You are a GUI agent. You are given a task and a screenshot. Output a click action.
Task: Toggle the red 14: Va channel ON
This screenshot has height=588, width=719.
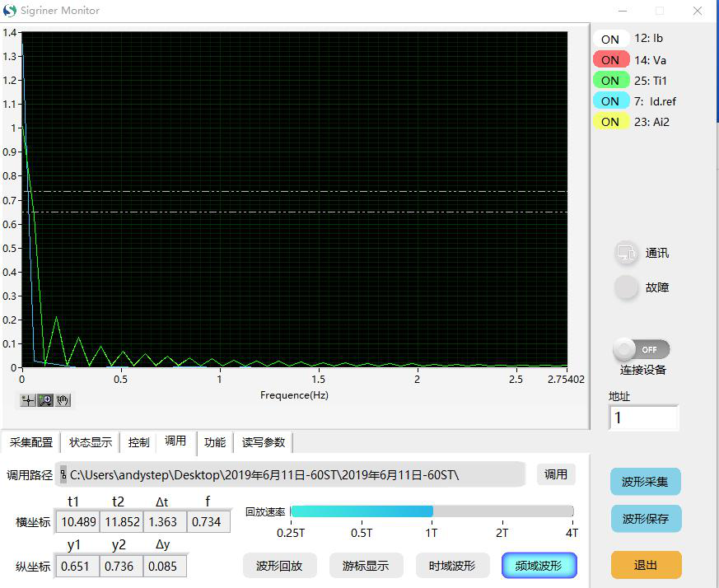610,60
